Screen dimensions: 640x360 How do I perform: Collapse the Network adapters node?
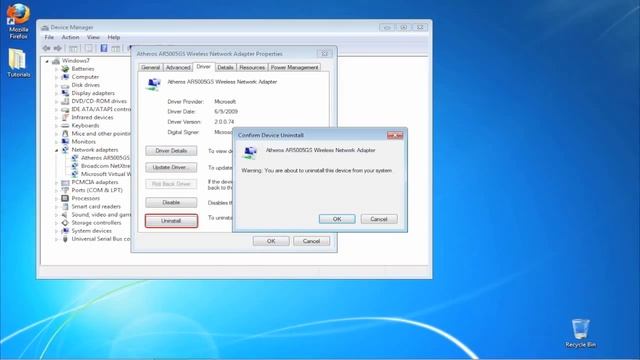click(57, 150)
